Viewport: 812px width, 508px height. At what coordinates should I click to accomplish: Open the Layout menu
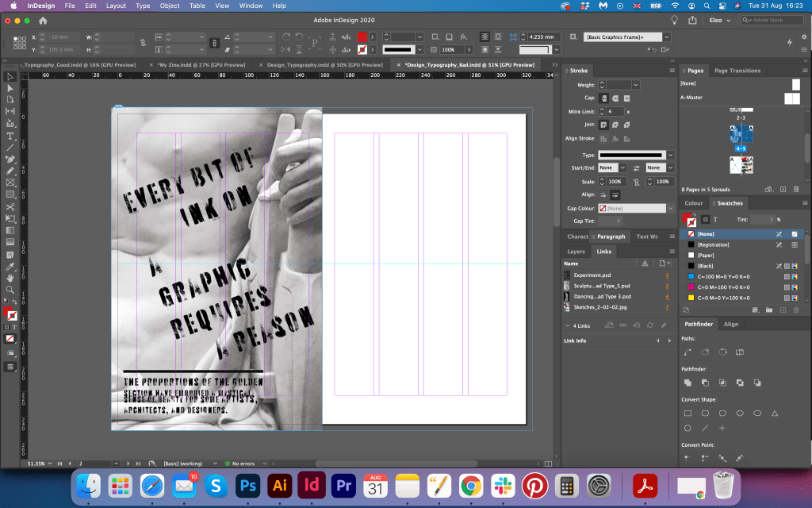click(x=116, y=6)
